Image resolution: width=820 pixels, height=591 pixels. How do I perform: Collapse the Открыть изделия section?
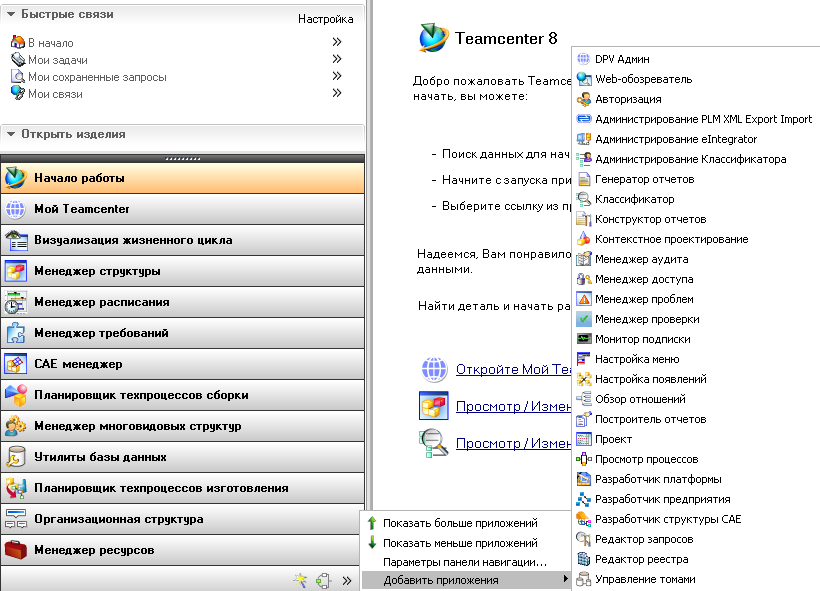pyautogui.click(x=10, y=134)
